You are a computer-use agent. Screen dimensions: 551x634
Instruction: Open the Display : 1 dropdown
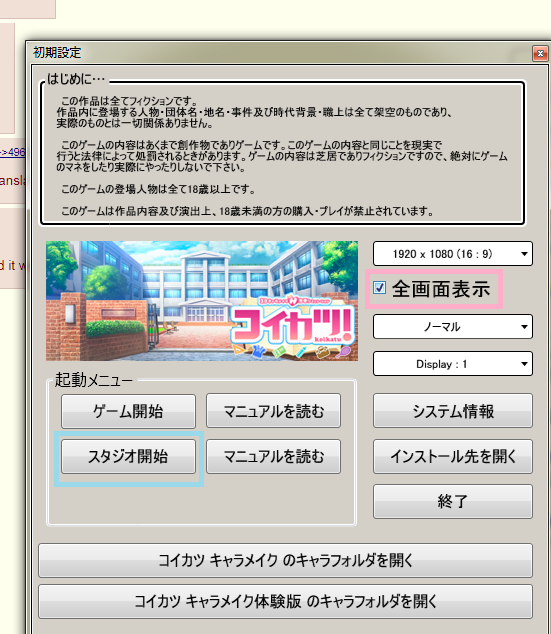[x=453, y=364]
